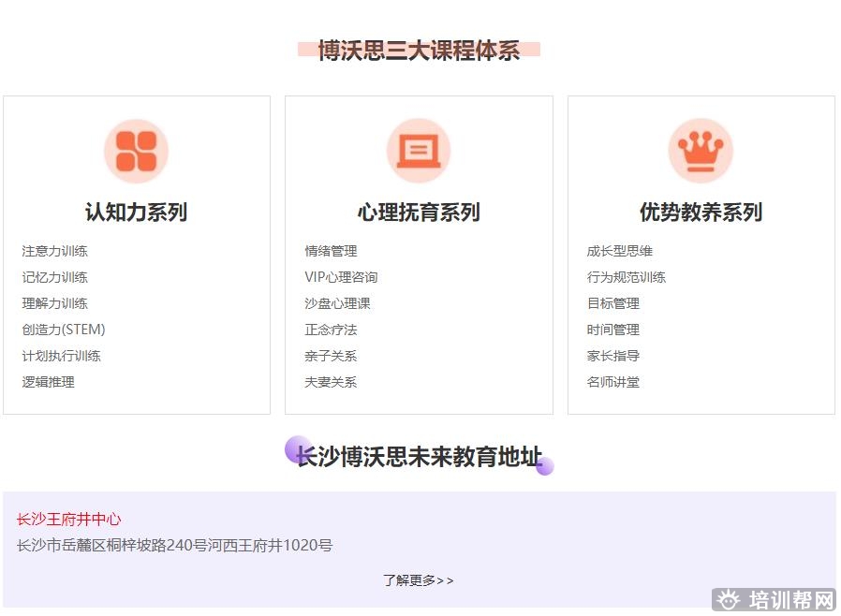Click the 心理抚育系列 laptop icon

click(419, 151)
